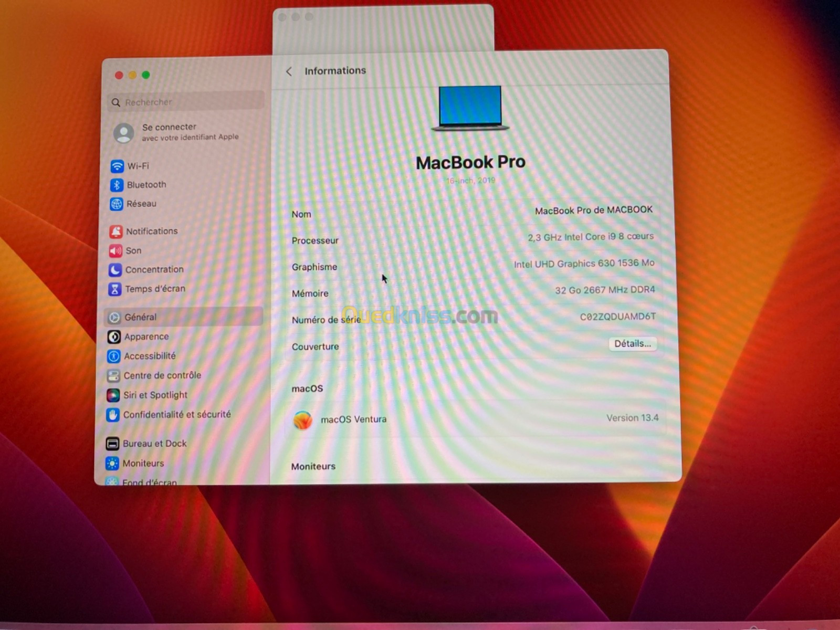Go back with the Informations arrow
This screenshot has height=630, width=840.
click(x=289, y=71)
